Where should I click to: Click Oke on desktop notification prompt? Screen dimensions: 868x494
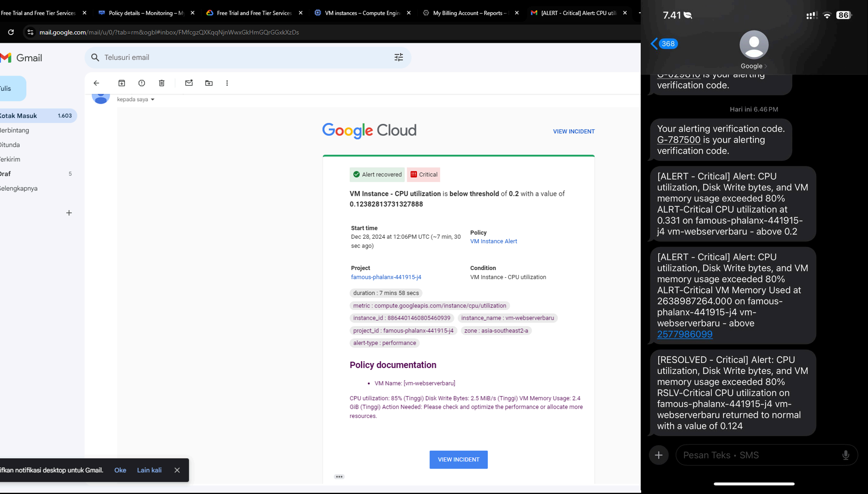(120, 470)
